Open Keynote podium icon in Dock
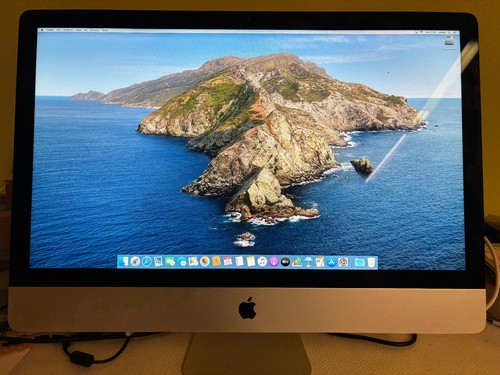 tap(308, 262)
